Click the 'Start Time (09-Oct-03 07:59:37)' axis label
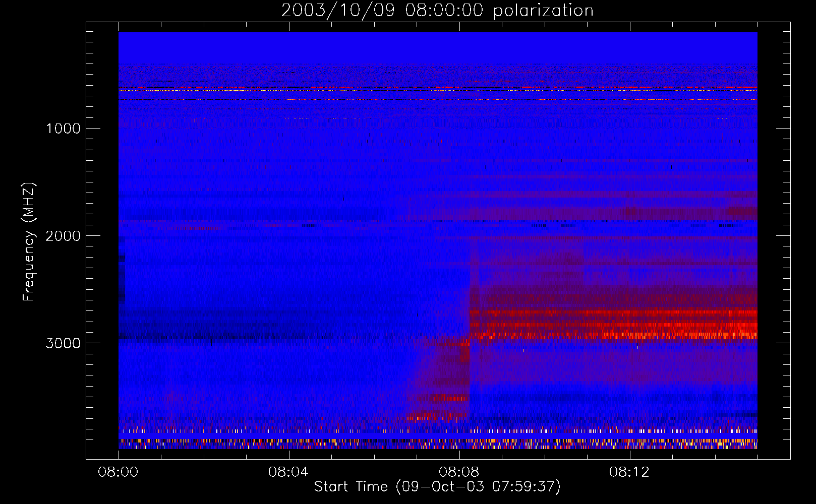The width and height of the screenshot is (816, 504). [x=437, y=487]
